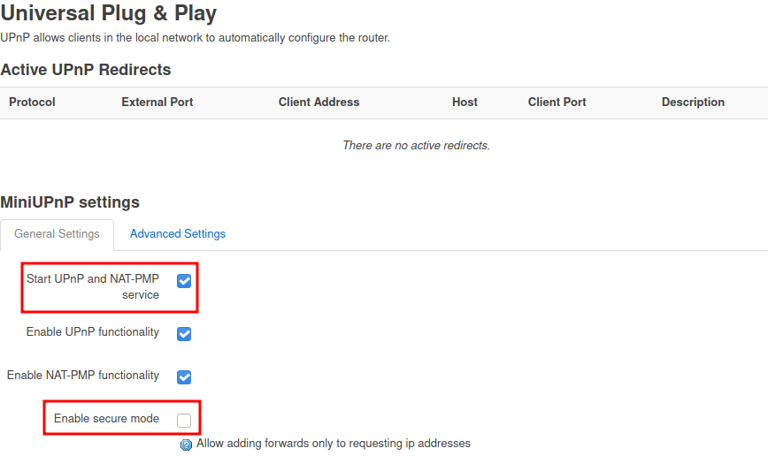Click the Client Port column header
The image size is (768, 456).
point(557,102)
